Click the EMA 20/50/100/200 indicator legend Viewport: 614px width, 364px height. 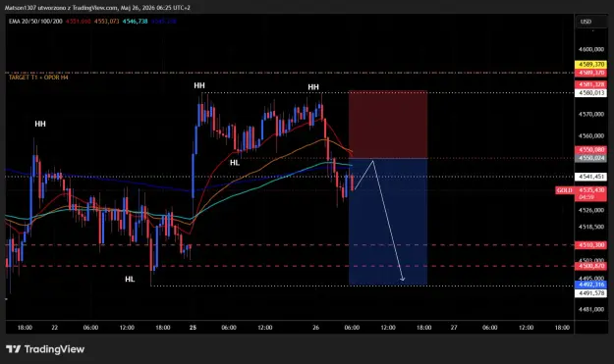[35, 22]
